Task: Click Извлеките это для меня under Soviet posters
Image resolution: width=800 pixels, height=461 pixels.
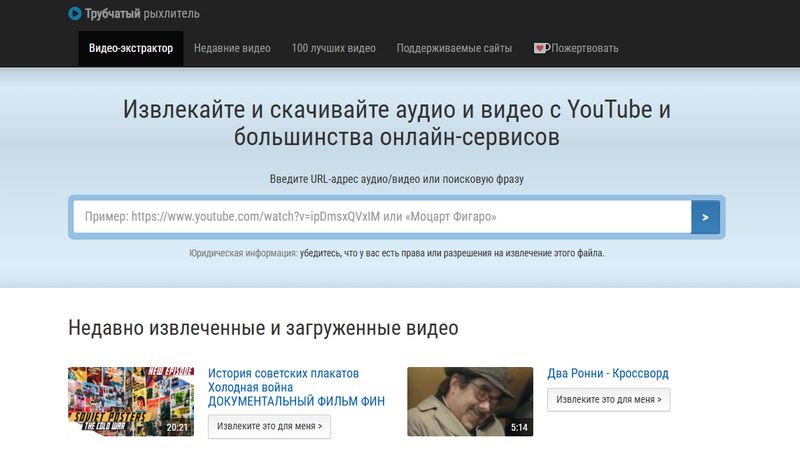Action: (x=269, y=426)
